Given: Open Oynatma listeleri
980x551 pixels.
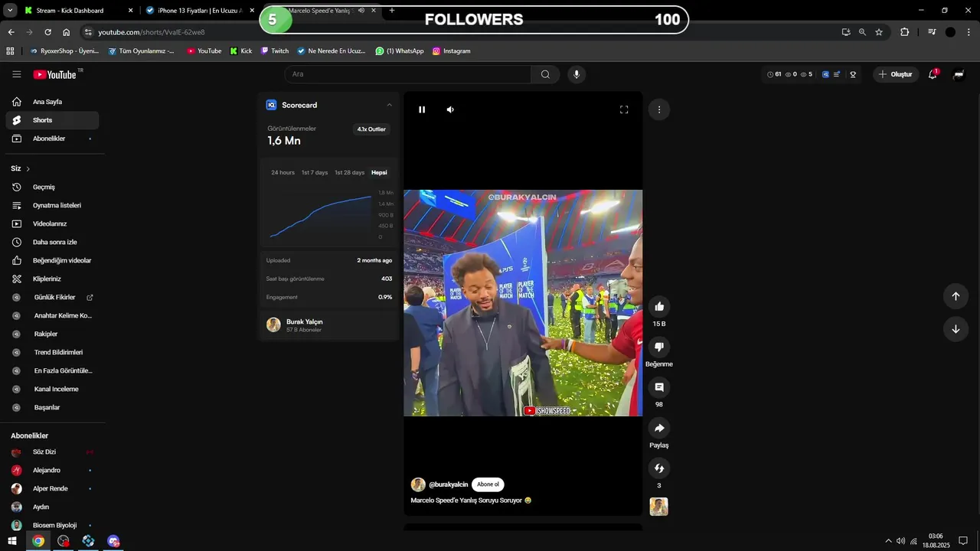Looking at the screenshot, I should (x=52, y=205).
